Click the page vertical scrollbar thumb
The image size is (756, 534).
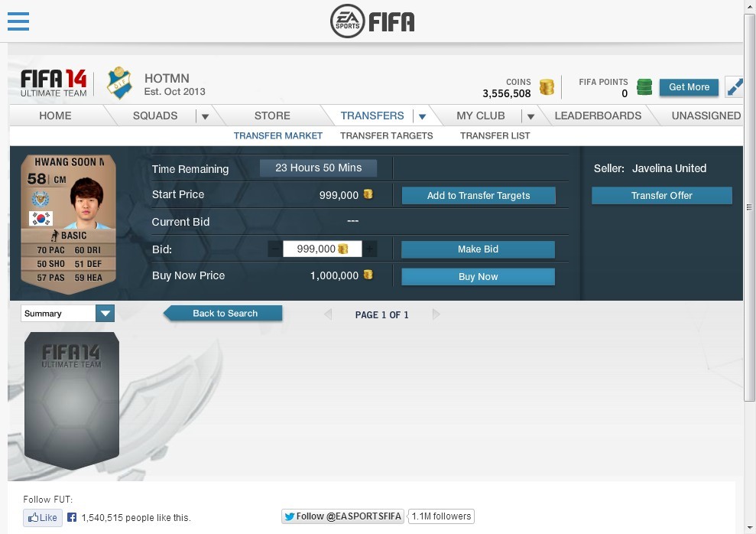pos(749,207)
